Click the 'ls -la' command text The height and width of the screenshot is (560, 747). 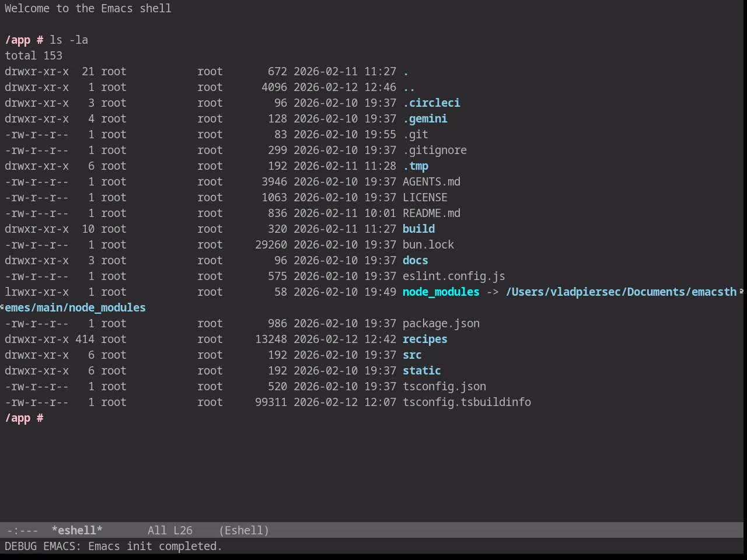click(69, 40)
